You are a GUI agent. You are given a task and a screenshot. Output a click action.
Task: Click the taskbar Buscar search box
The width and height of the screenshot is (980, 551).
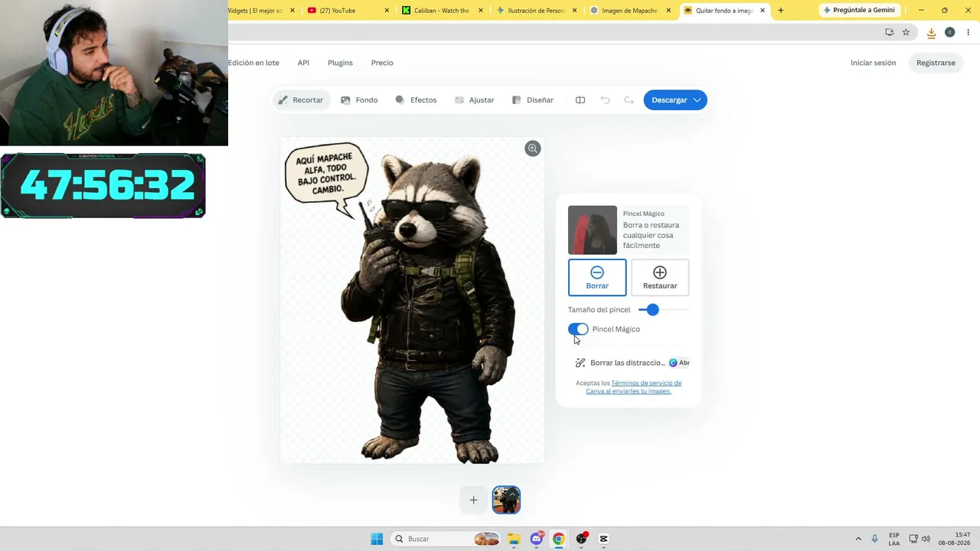pyautogui.click(x=446, y=539)
